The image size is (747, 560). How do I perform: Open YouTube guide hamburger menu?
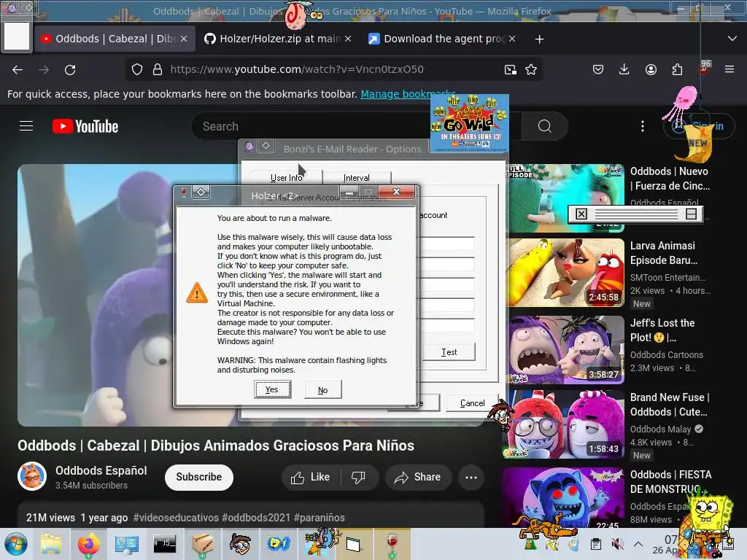tap(26, 126)
